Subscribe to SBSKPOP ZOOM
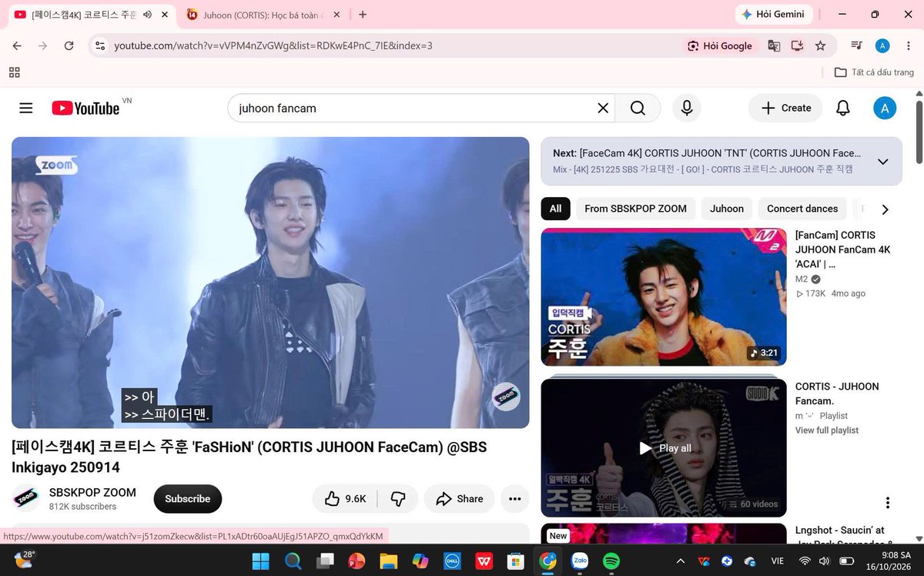Viewport: 924px width, 576px height. click(188, 499)
